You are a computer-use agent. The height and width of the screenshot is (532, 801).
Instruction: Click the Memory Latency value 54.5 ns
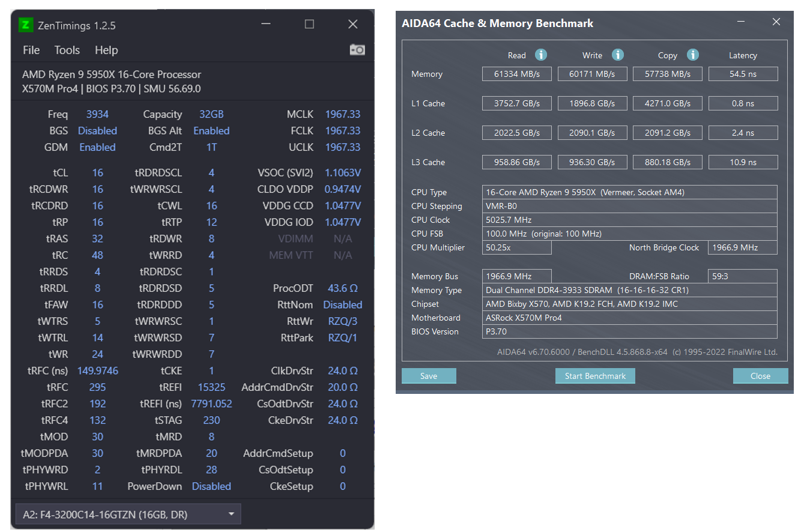[x=743, y=74]
